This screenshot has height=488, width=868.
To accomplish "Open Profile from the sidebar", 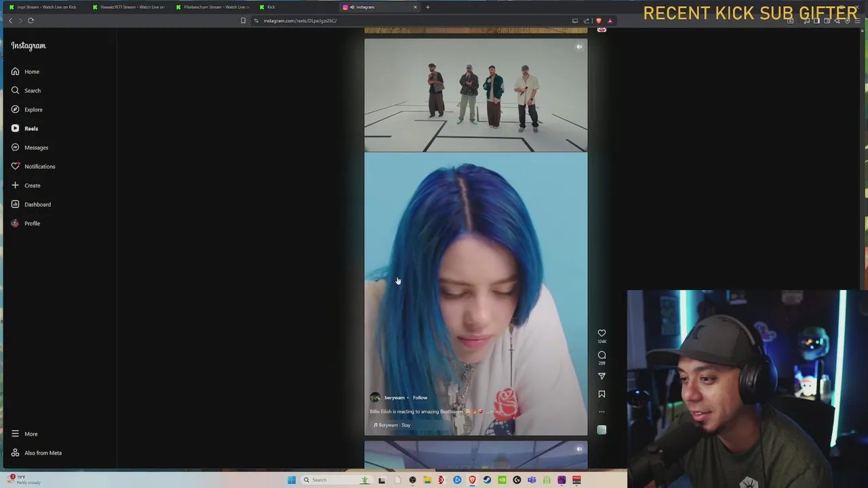I will point(25,223).
